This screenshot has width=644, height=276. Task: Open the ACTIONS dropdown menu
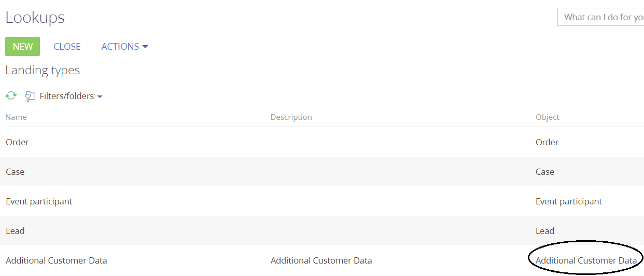point(124,47)
